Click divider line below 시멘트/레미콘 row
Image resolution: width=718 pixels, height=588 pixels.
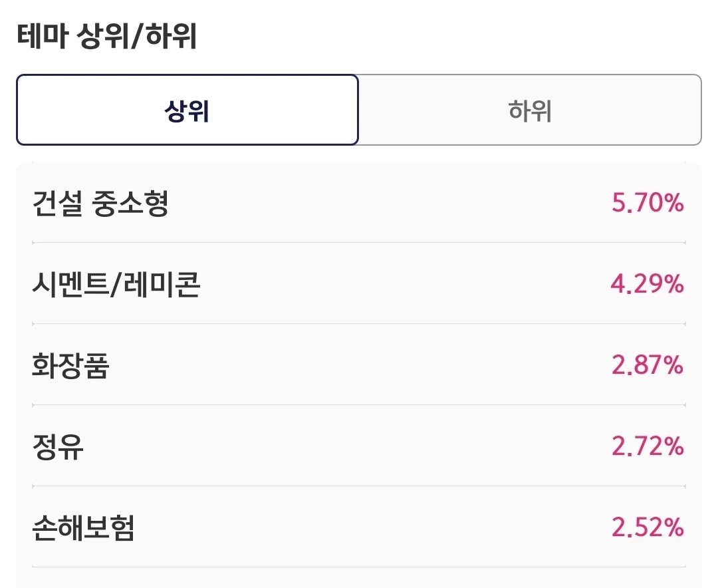point(359,323)
